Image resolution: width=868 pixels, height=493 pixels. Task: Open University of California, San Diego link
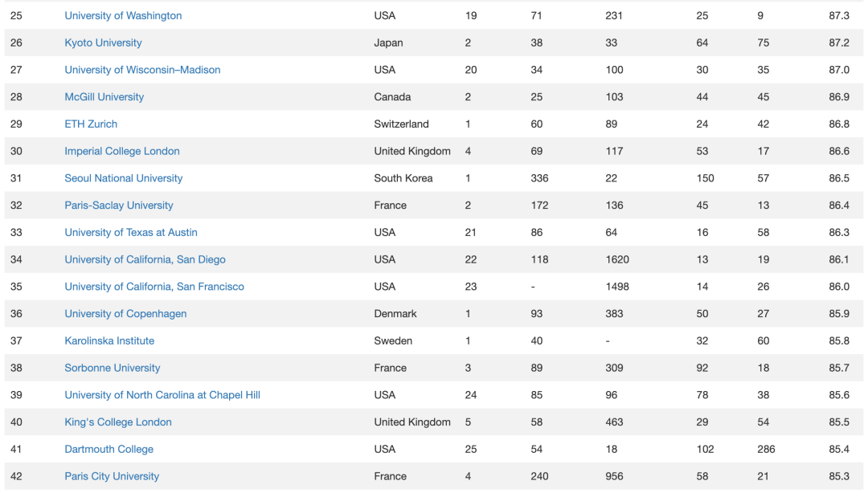pos(145,259)
